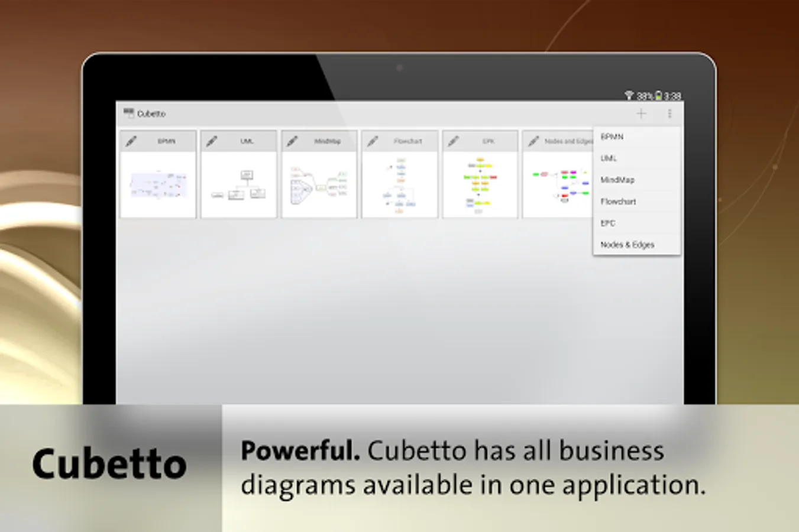
Task: Click the "UML" card title text
Action: tap(247, 141)
